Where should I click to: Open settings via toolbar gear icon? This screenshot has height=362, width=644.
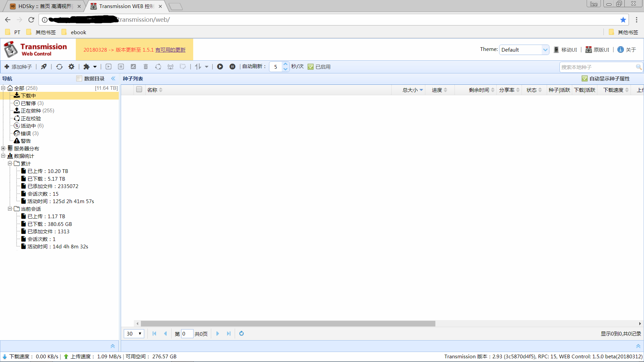[71, 67]
